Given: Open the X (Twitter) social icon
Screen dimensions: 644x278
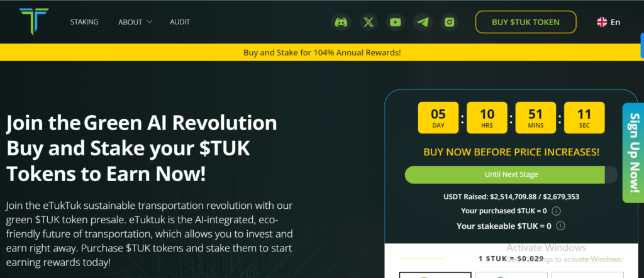Looking at the screenshot, I should click(369, 22).
